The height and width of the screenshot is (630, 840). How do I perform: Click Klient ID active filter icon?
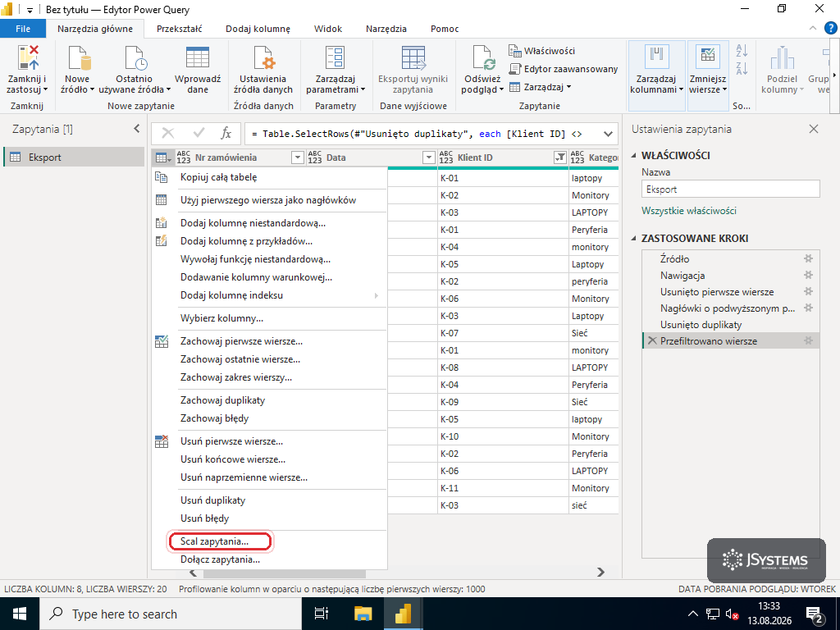(559, 157)
